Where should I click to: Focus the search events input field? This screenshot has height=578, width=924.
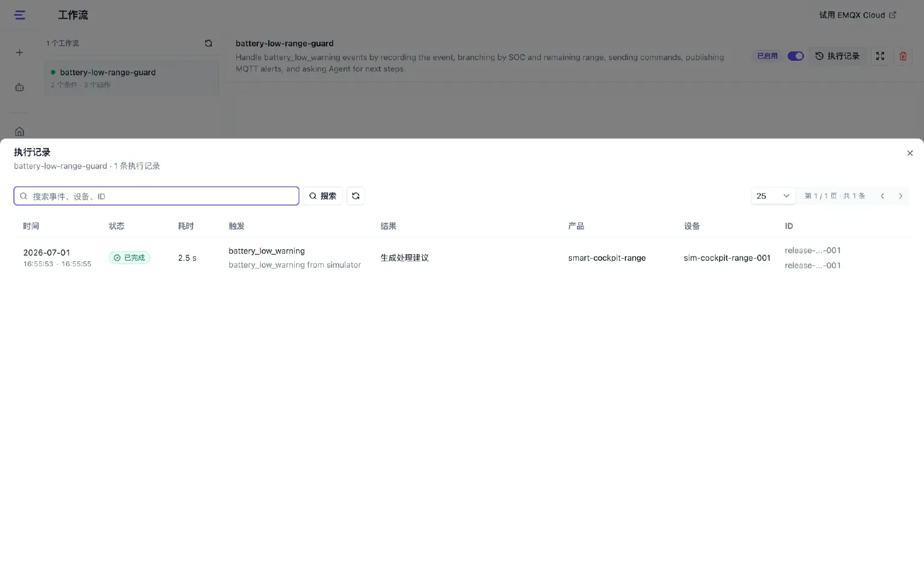pos(156,196)
